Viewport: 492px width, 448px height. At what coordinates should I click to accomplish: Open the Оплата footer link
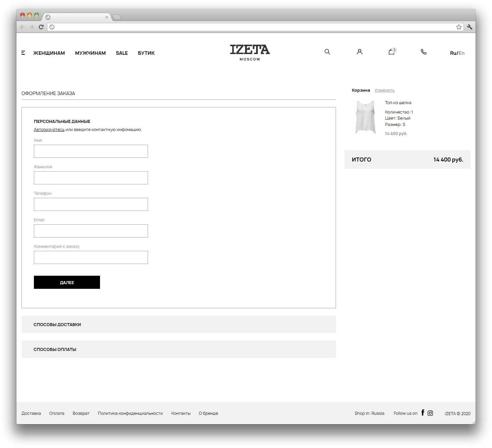click(57, 413)
